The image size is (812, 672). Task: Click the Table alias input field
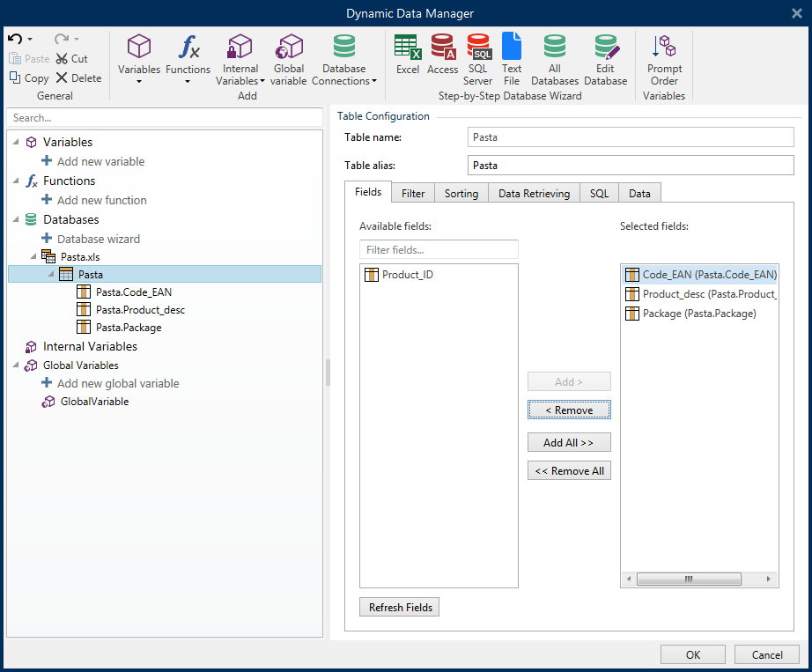coord(630,166)
